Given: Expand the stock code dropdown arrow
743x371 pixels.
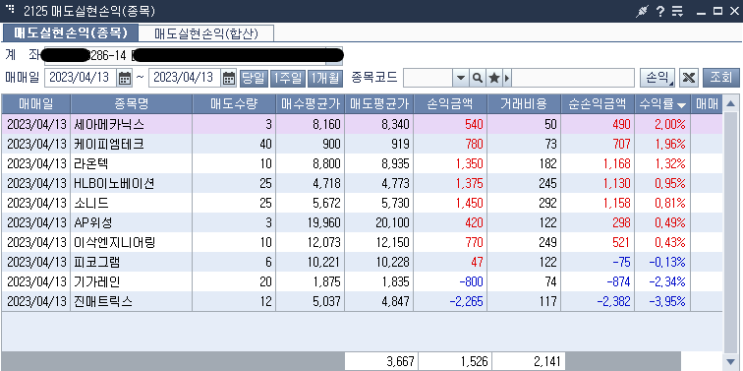Looking at the screenshot, I should click(x=460, y=78).
